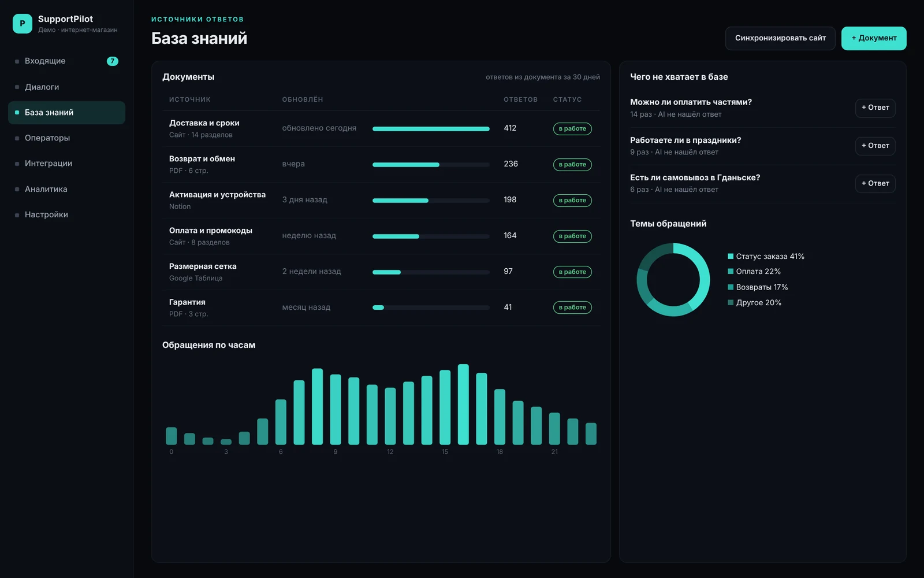The height and width of the screenshot is (578, 924).
Task: Open Операторы page
Action: click(66, 138)
